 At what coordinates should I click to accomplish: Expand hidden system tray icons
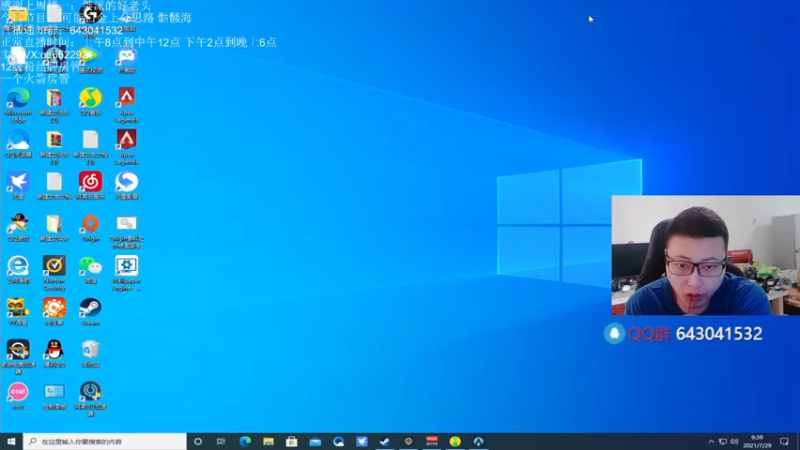pos(711,442)
